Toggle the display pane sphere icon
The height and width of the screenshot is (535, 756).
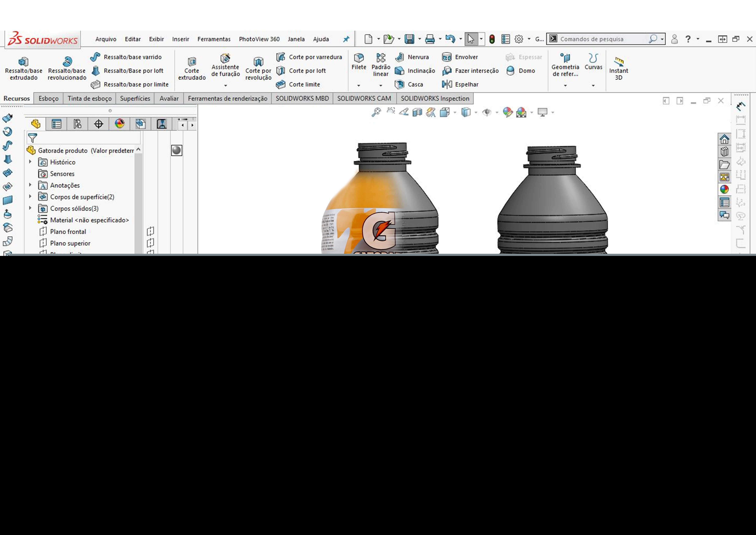[x=176, y=151]
